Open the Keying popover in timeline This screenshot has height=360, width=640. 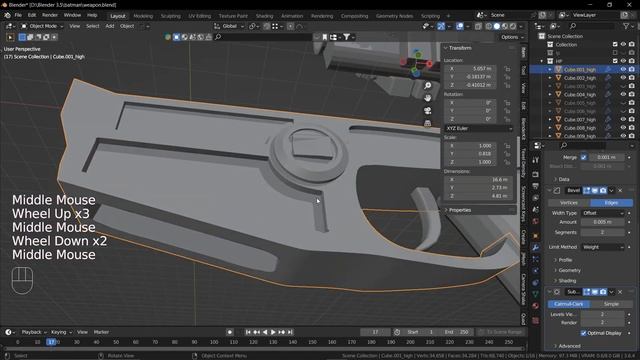pyautogui.click(x=61, y=332)
